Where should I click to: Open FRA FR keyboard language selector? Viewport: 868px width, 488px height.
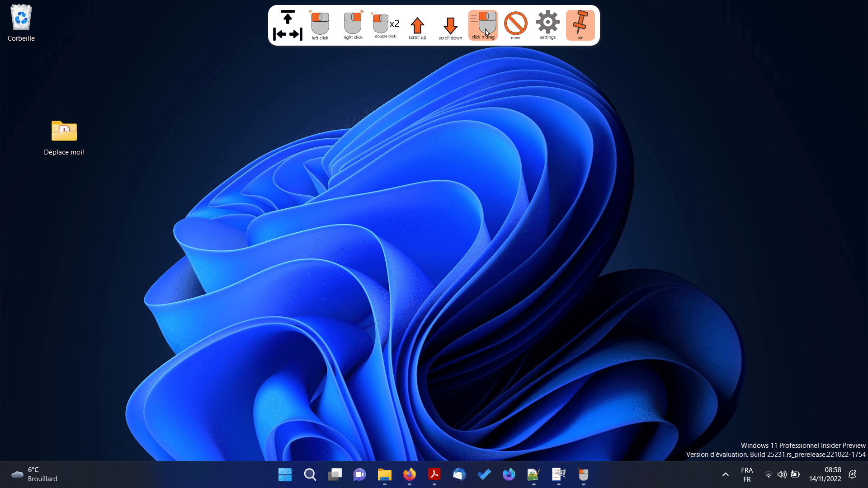747,474
